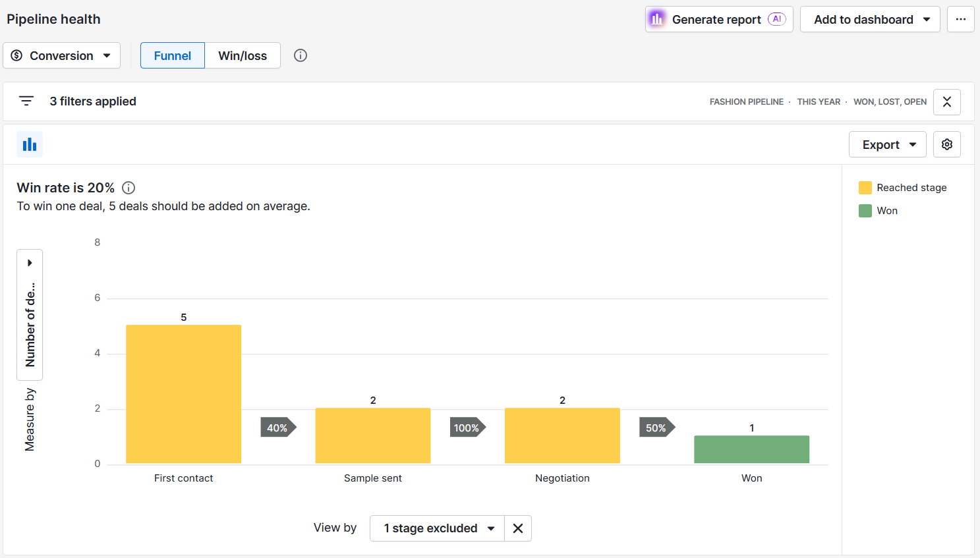
Task: Expand the Measure by axis panel
Action: tap(30, 262)
